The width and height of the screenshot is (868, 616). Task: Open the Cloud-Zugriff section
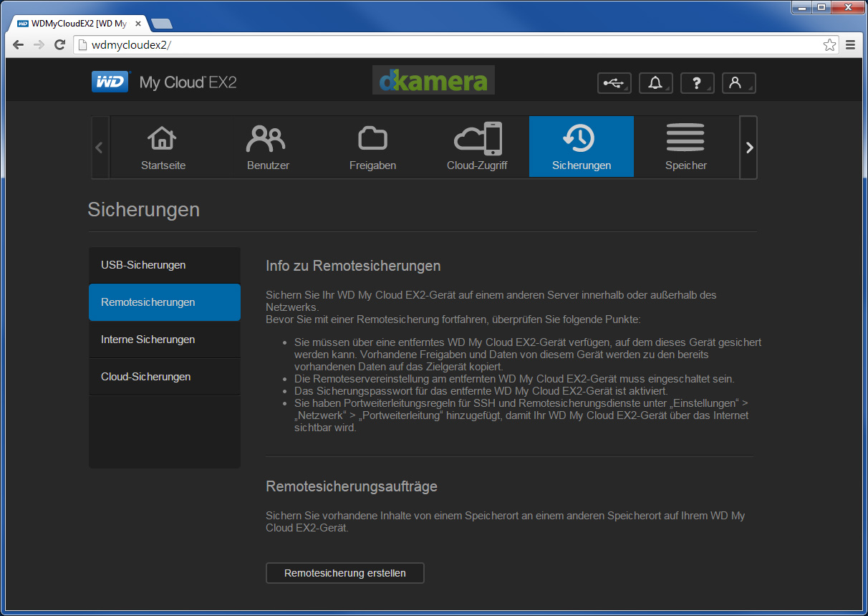click(x=477, y=147)
